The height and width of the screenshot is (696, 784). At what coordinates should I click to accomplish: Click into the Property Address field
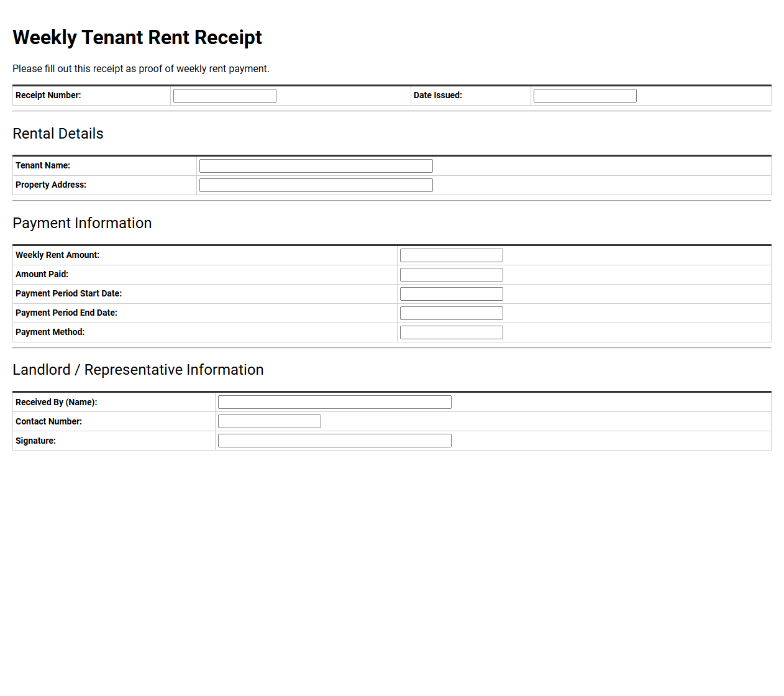pyautogui.click(x=316, y=185)
